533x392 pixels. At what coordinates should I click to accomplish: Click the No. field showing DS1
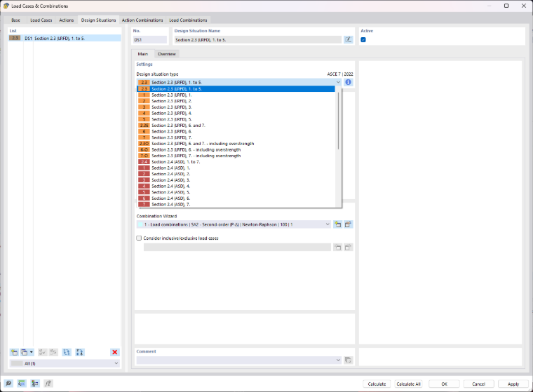point(150,40)
